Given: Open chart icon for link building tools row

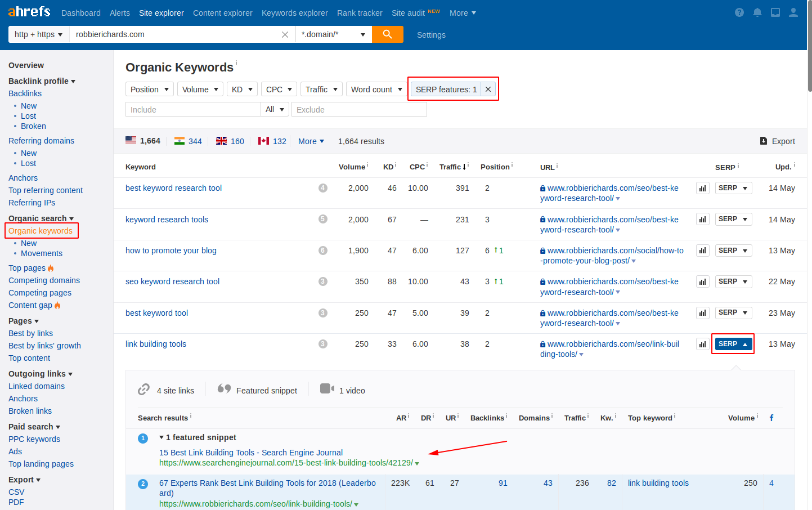Looking at the screenshot, I should [x=702, y=344].
